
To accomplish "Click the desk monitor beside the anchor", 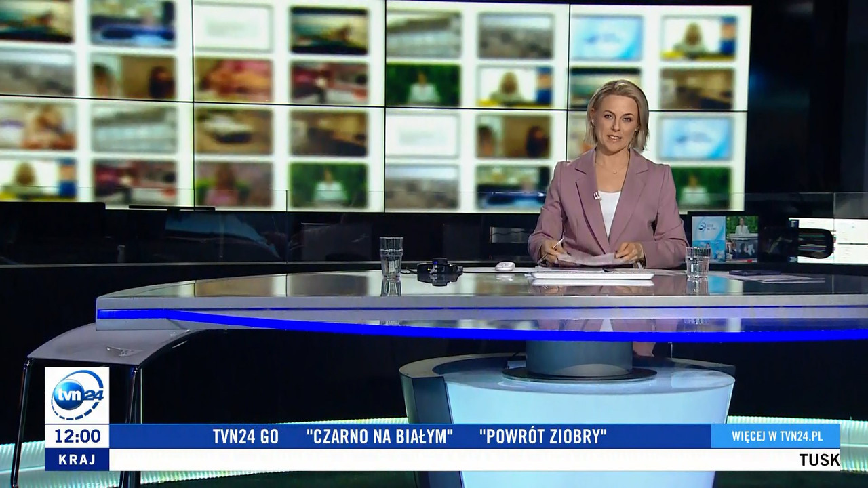I will tap(725, 239).
